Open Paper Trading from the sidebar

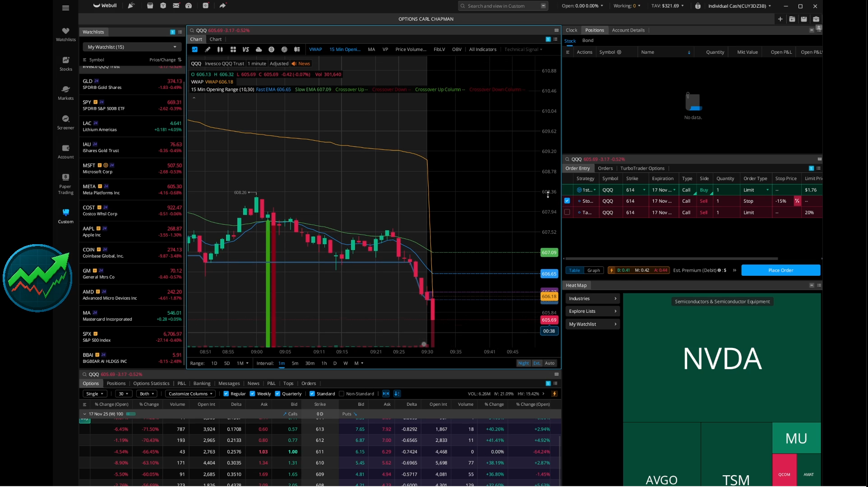[66, 183]
